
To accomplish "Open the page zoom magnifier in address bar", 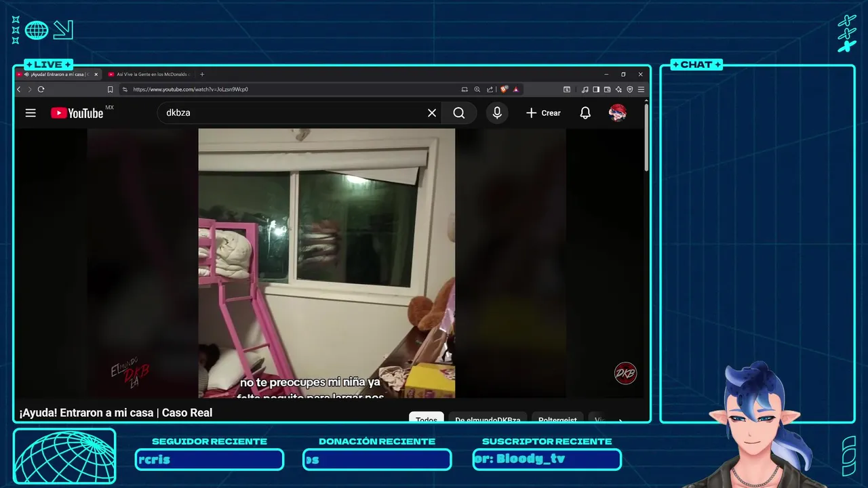I will tap(477, 89).
